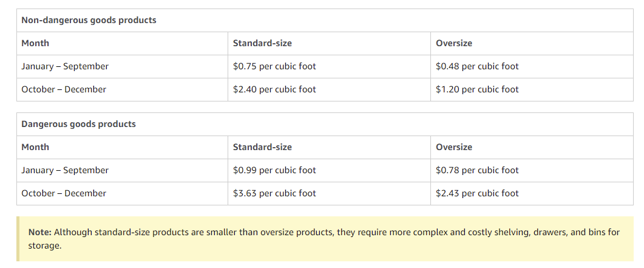Select the $0.99 per cubic foot cell
Screen dimensions: 644x268
(274, 170)
